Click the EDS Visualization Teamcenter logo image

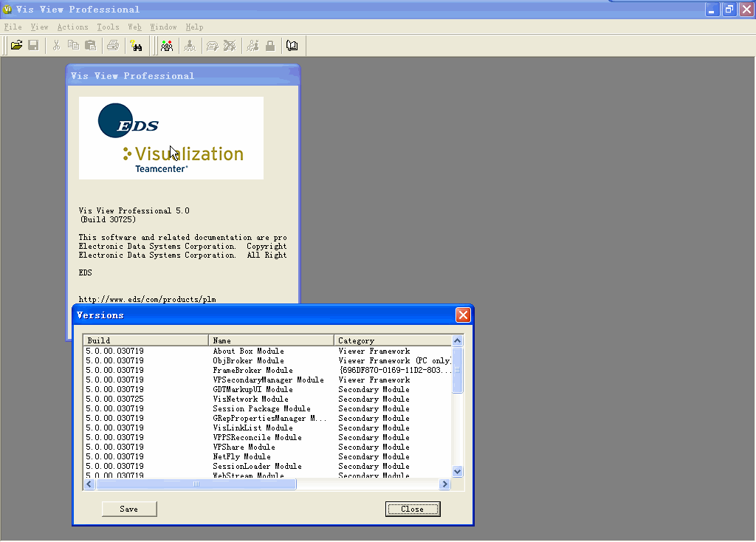pyautogui.click(x=171, y=138)
